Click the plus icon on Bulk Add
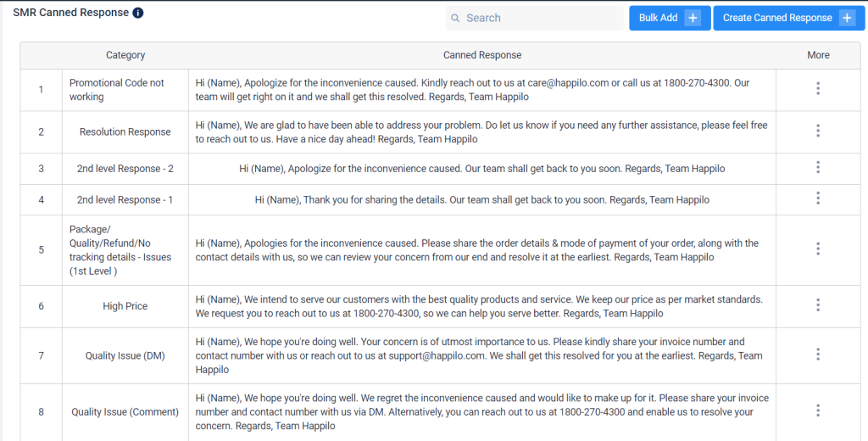868x441 pixels. click(693, 18)
